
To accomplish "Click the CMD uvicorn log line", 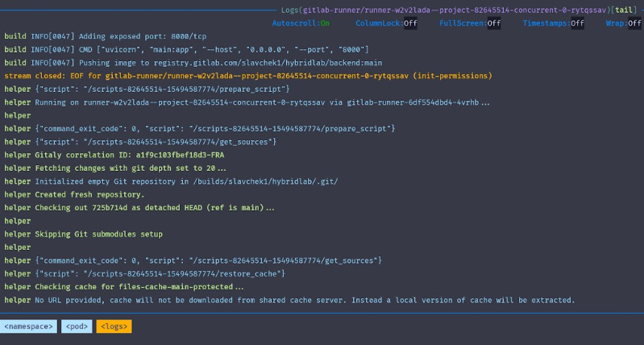I will click(186, 50).
